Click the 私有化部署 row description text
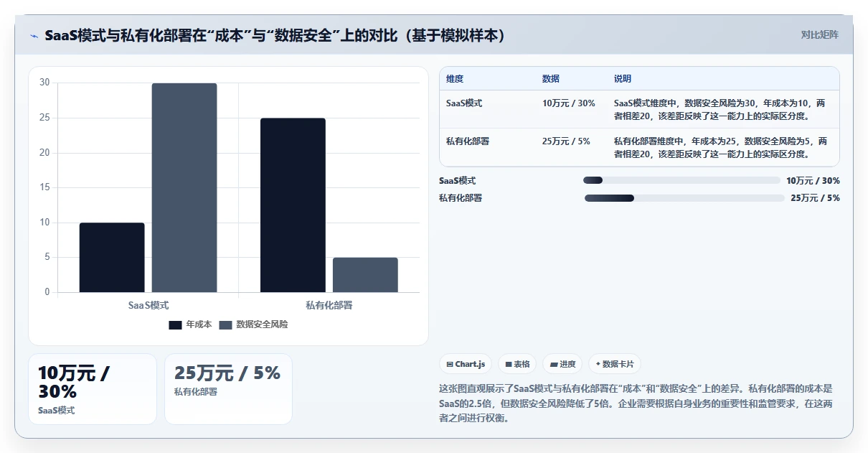The height and width of the screenshot is (453, 868). (721, 147)
